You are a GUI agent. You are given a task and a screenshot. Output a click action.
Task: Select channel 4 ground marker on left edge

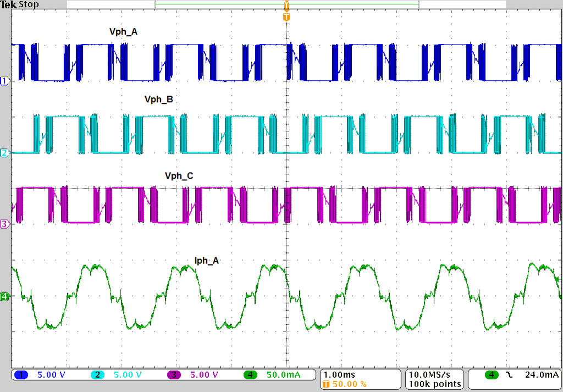tap(5, 297)
